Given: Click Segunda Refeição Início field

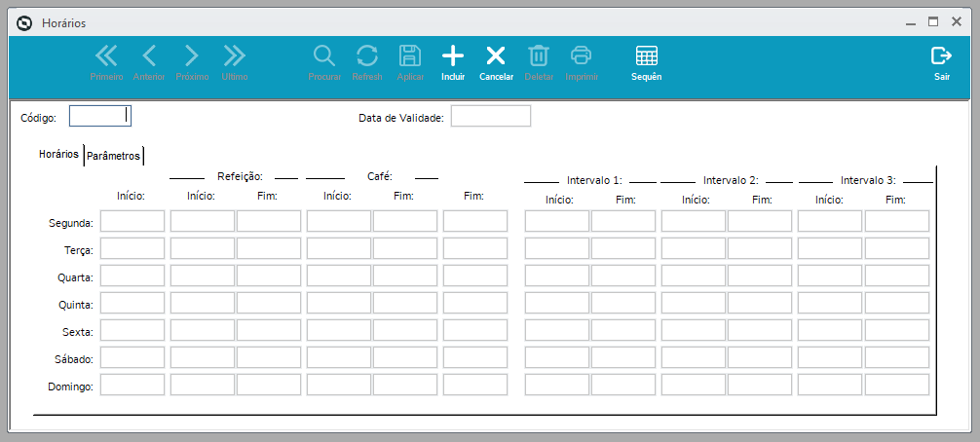Looking at the screenshot, I should 203,221.
